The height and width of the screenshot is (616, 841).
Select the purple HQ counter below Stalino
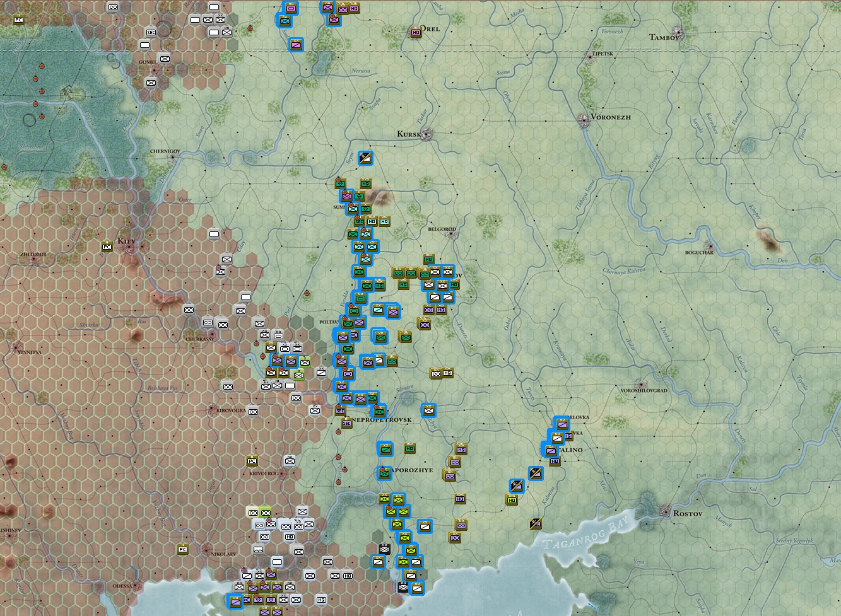555,461
